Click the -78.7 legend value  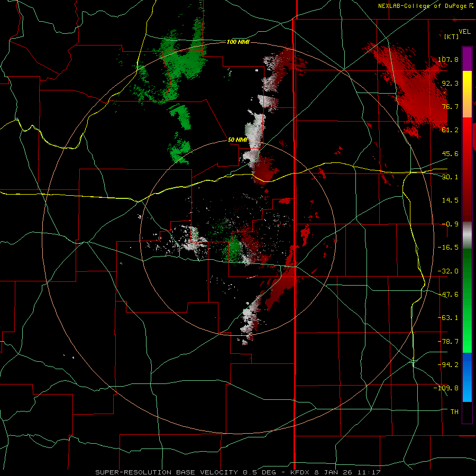coord(448,342)
